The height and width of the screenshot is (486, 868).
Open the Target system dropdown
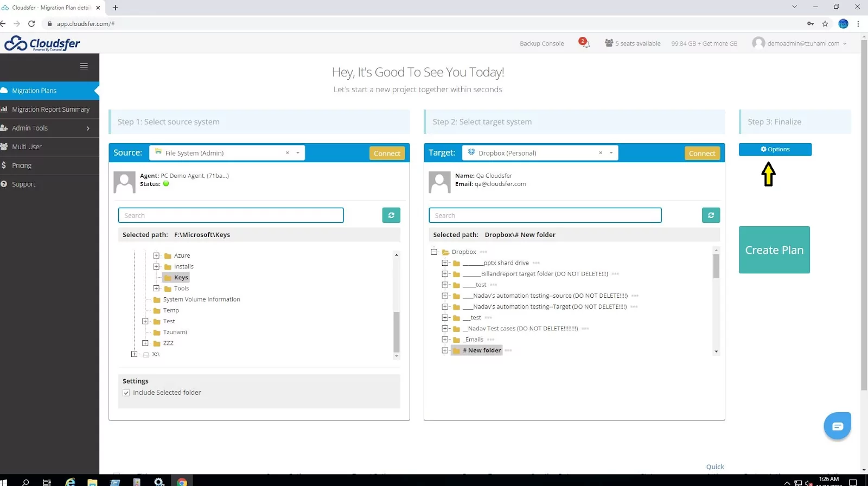[611, 153]
